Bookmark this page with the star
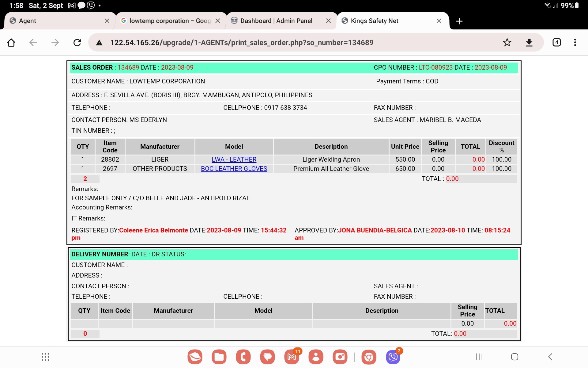This screenshot has width=588, height=368. [x=507, y=42]
